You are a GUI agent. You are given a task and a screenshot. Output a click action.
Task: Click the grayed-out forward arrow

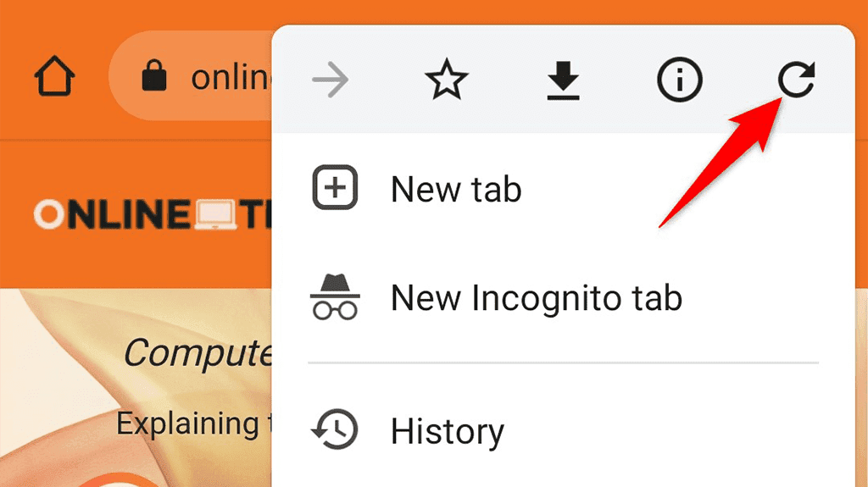tap(331, 80)
